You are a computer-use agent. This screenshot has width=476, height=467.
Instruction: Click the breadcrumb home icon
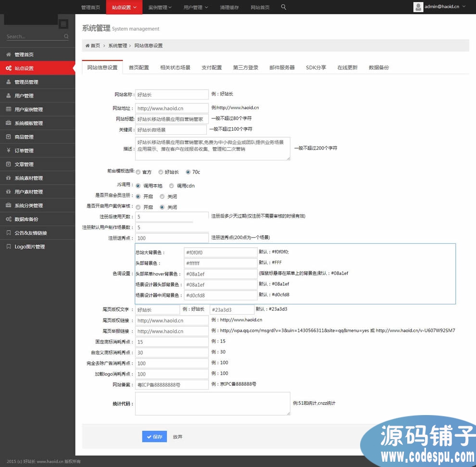tap(88, 46)
